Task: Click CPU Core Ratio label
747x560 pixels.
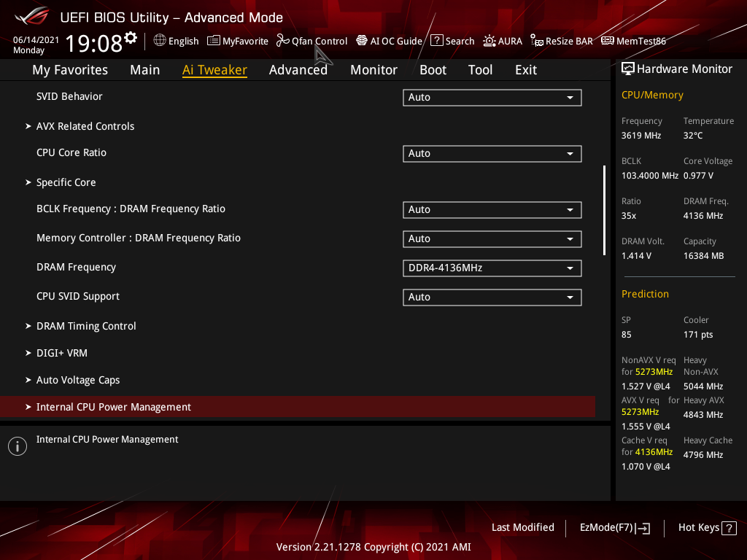Action: [71, 153]
